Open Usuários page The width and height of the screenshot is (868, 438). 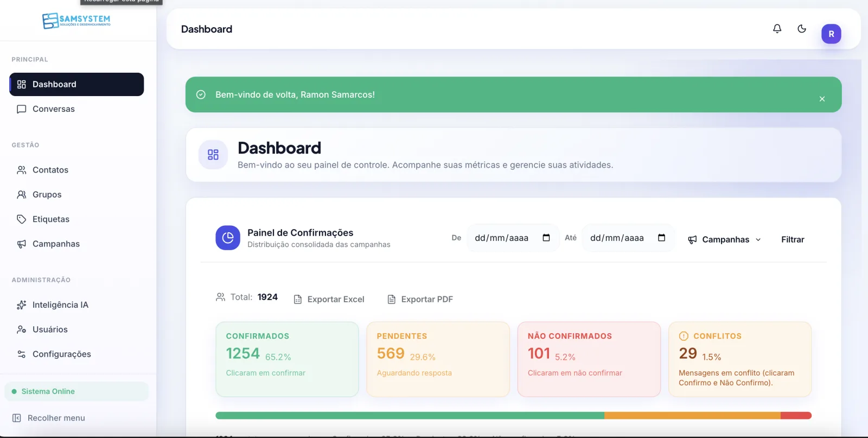coord(76,329)
